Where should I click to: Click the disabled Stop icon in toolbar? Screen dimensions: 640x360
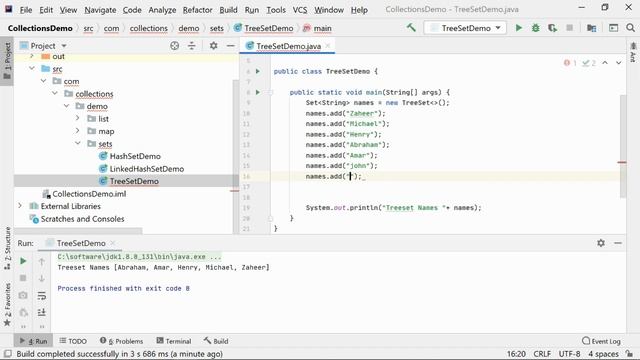point(569,28)
